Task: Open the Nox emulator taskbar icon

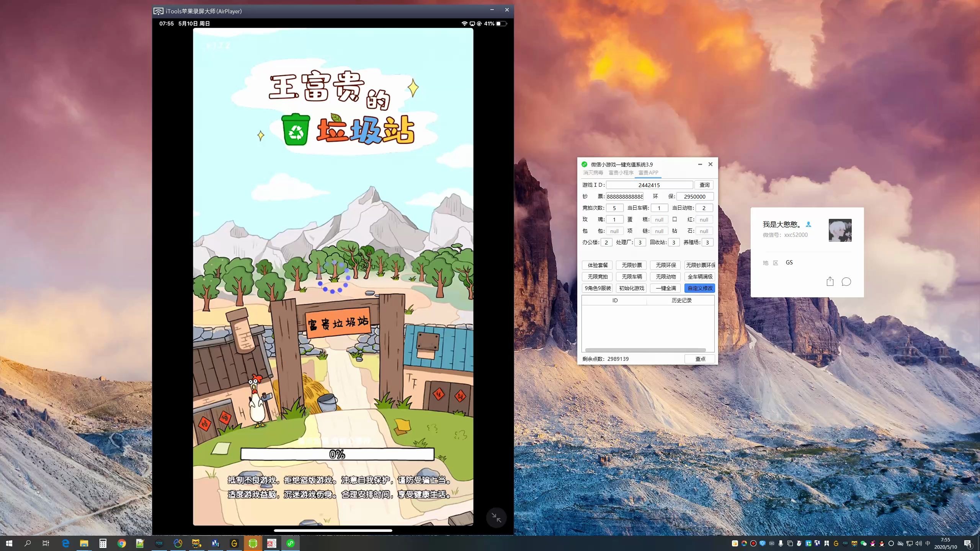Action: [159, 543]
